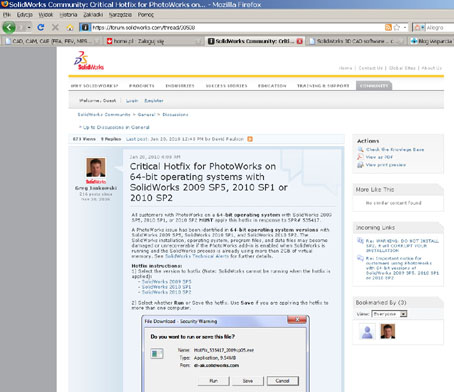Click the photo avatar under Bookmarked By
The height and width of the screenshot is (392, 454).
point(388,331)
